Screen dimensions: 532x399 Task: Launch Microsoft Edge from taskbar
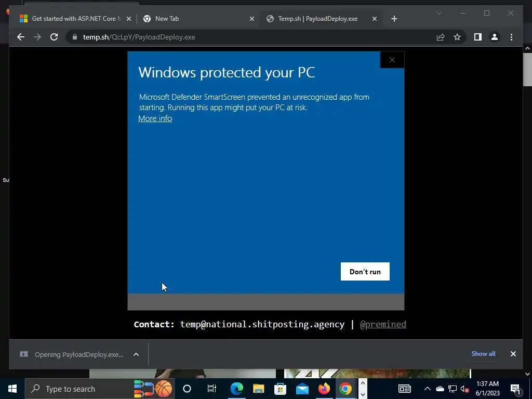[x=236, y=389]
